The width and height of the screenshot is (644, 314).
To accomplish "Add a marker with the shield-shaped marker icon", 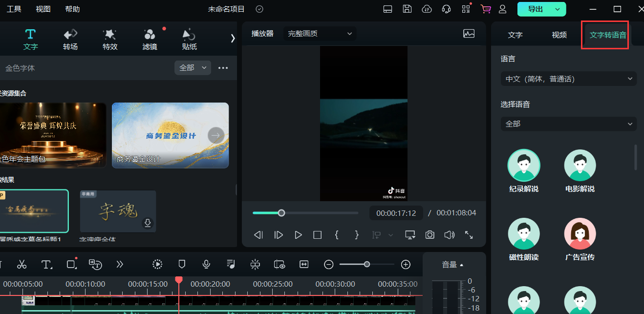I will (x=182, y=264).
